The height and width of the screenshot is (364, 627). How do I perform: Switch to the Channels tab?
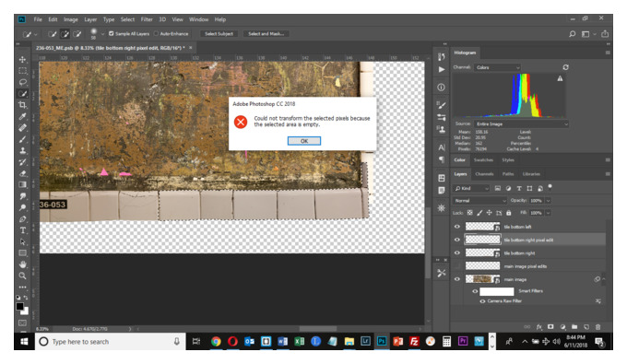pyautogui.click(x=484, y=174)
